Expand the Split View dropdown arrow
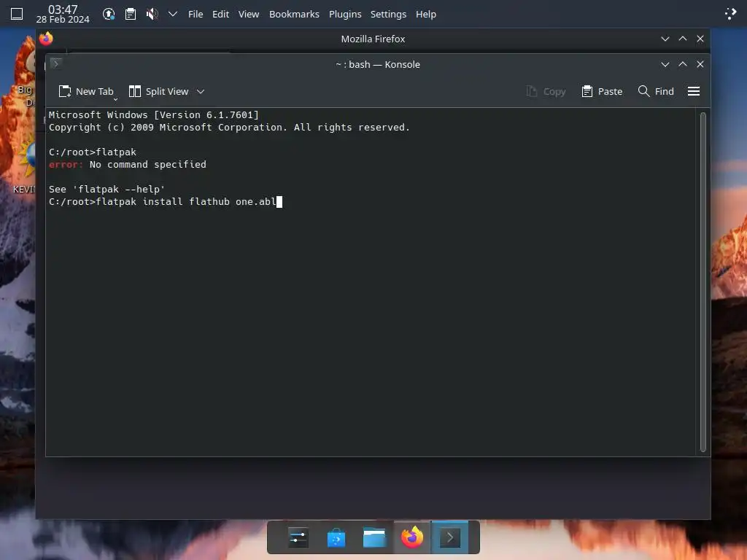This screenshot has height=560, width=747. 201,91
